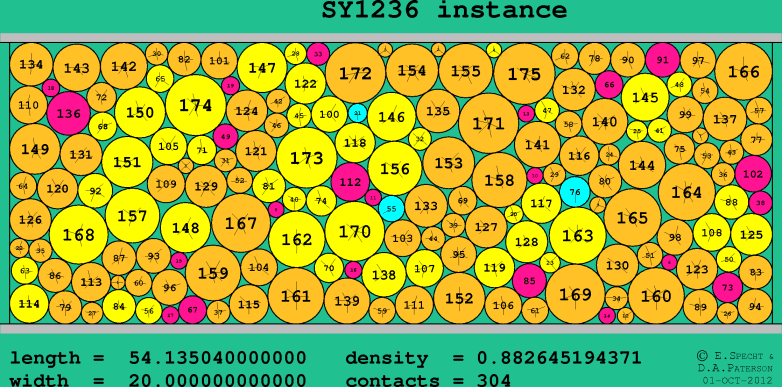Image resolution: width=782 pixels, height=387 pixels.
Task: Choose the orange circle numbered 143
Action: click(77, 68)
